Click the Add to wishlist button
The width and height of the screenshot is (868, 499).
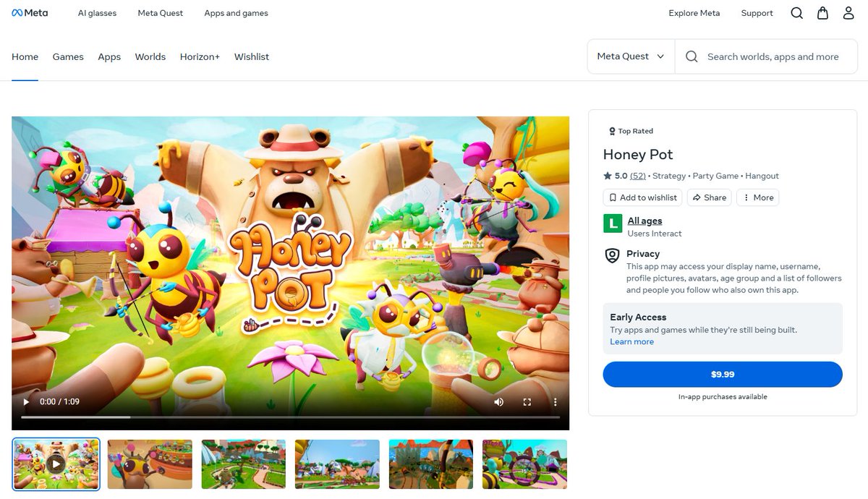pyautogui.click(x=643, y=197)
